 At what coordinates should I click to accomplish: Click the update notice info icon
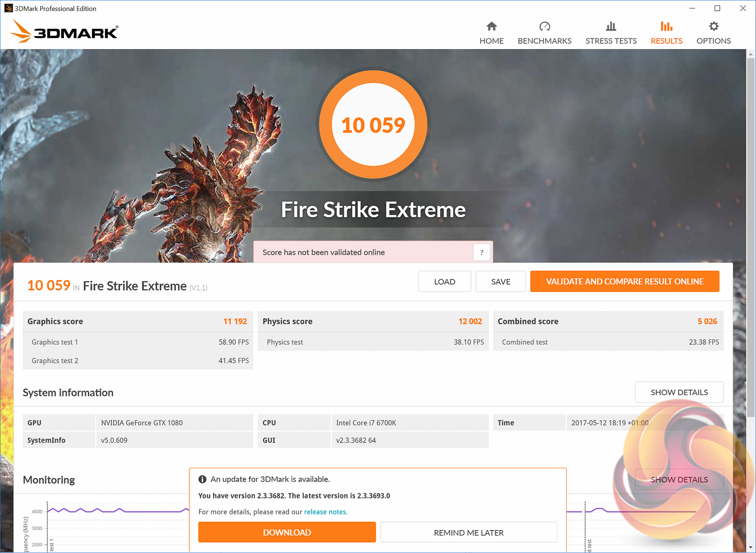pyautogui.click(x=202, y=479)
